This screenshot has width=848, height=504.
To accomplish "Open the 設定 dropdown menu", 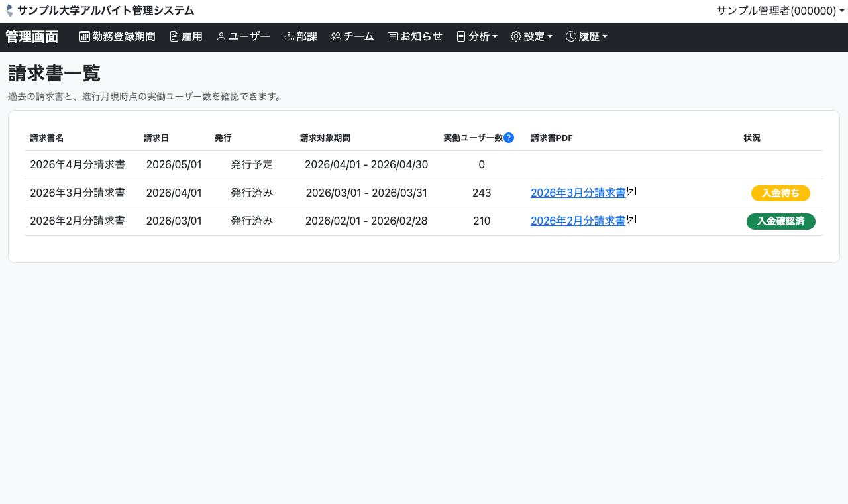I will coord(531,37).
